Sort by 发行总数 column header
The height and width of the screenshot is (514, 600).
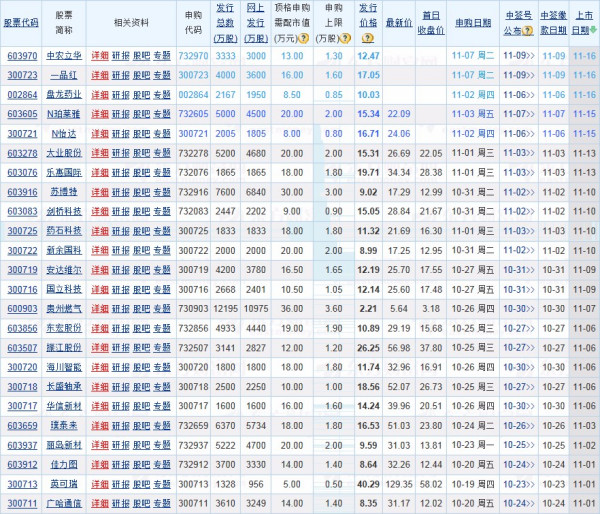(226, 22)
